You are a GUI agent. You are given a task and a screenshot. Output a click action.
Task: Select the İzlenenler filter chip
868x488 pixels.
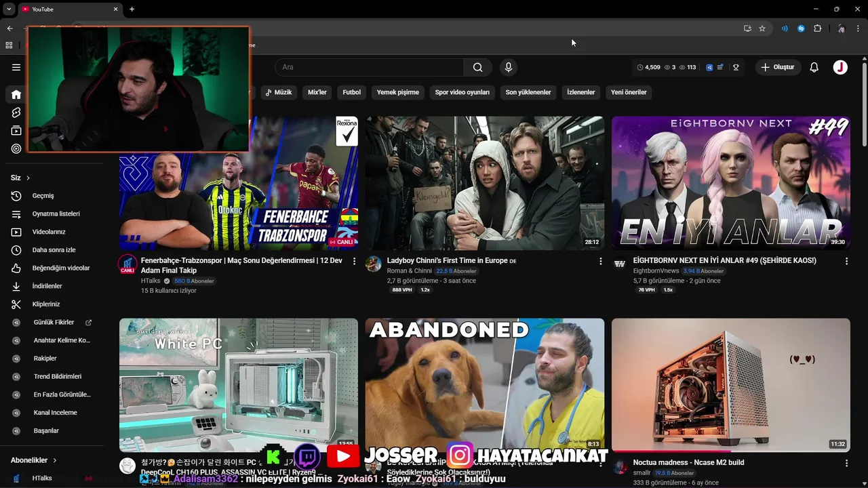click(581, 92)
